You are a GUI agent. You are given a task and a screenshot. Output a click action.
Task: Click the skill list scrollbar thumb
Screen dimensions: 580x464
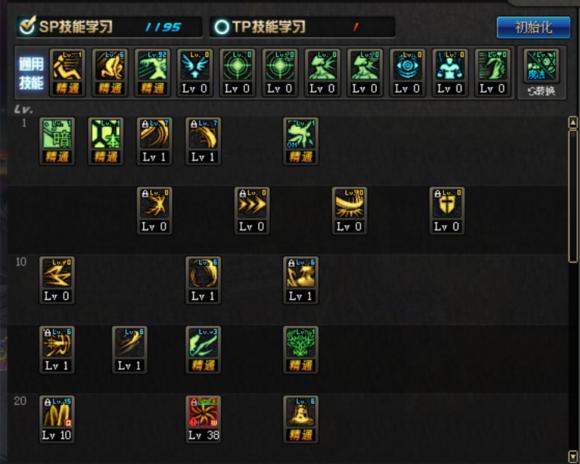pyautogui.click(x=573, y=196)
